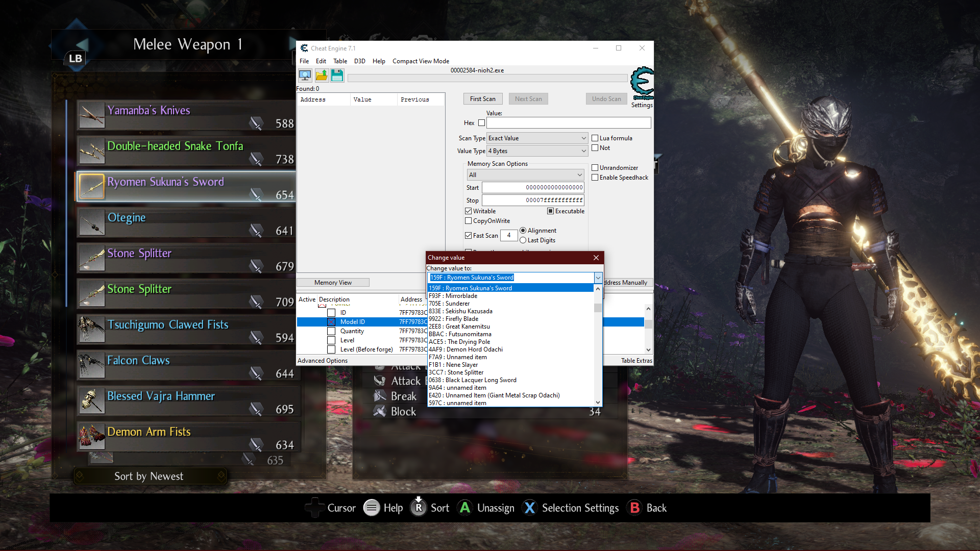The image size is (980, 551).
Task: Toggle the Fast Scan checkbox
Action: (x=468, y=236)
